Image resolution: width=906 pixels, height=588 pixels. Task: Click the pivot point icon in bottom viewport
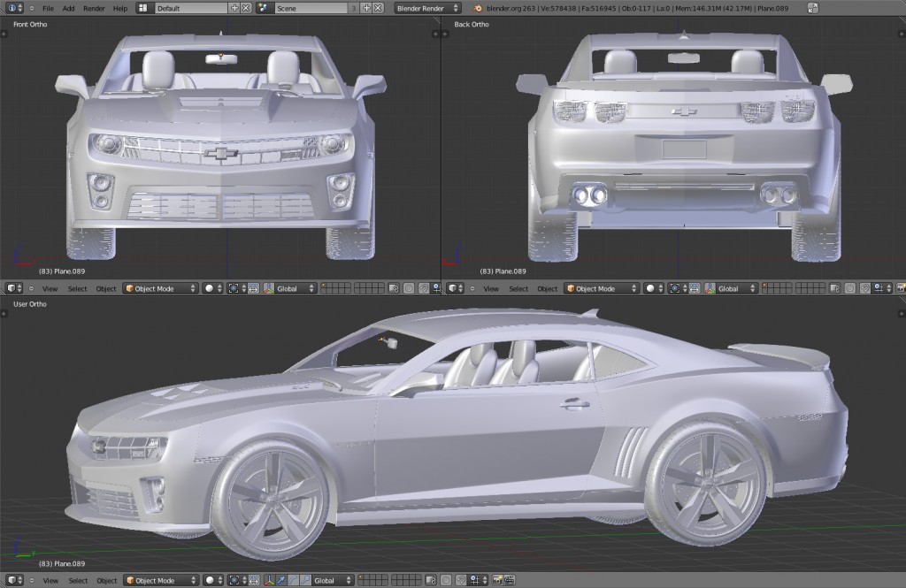point(234,581)
